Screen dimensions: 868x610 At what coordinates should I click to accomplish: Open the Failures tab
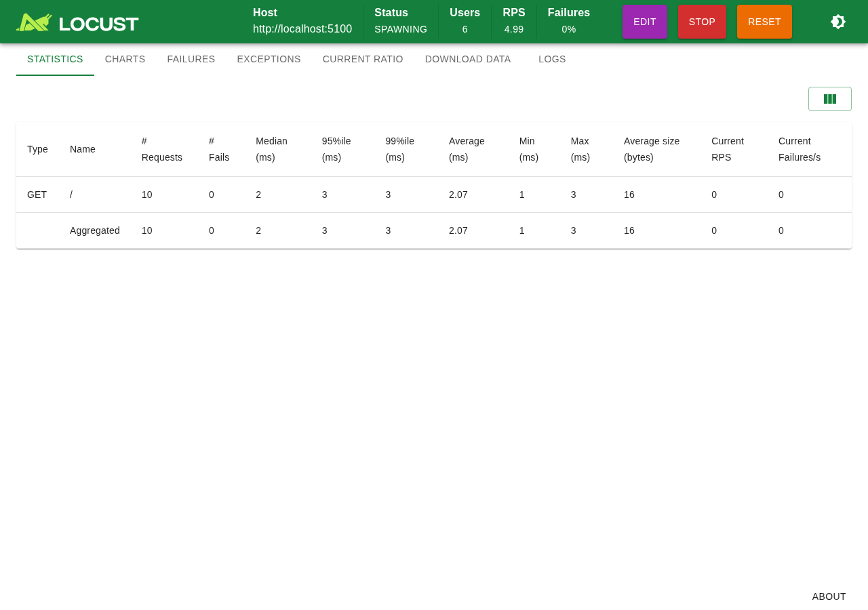pos(191,59)
